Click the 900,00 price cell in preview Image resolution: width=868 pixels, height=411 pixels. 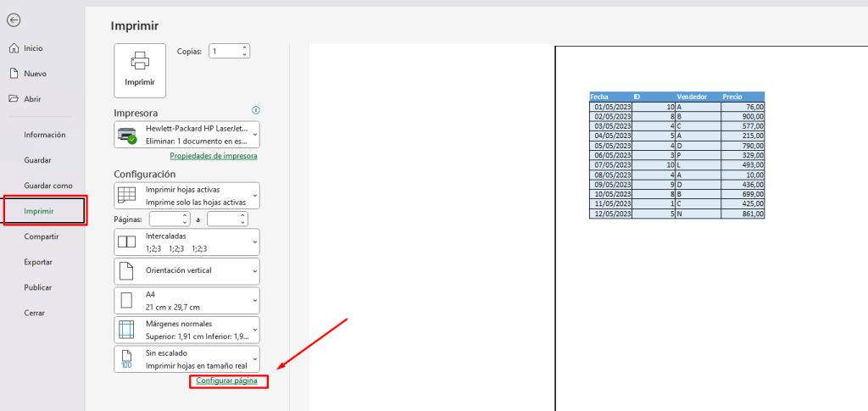point(743,117)
